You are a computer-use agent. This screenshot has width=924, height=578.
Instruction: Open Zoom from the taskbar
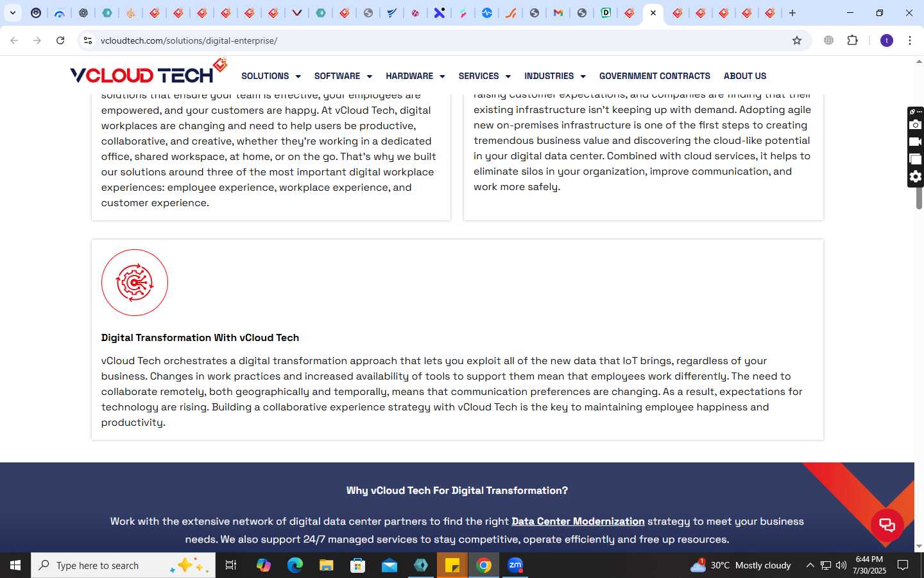click(x=515, y=565)
